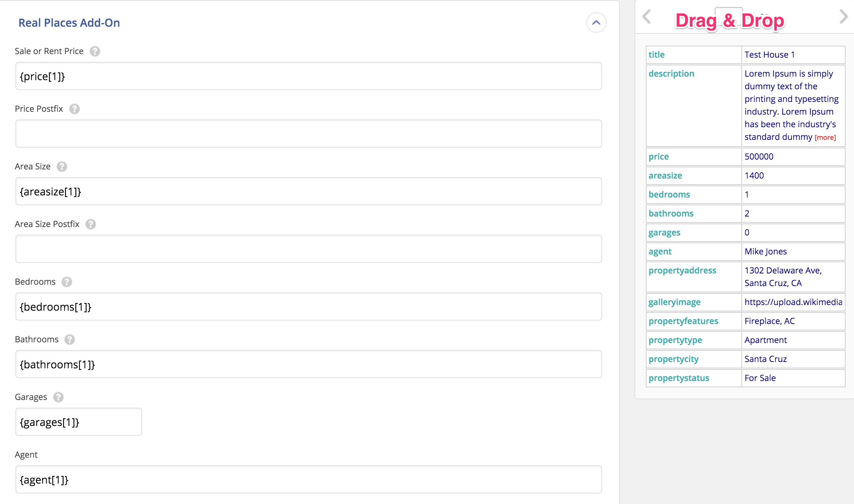Image resolution: width=854 pixels, height=504 pixels.
Task: Open help icon beside Bedrooms
Action: point(67,282)
